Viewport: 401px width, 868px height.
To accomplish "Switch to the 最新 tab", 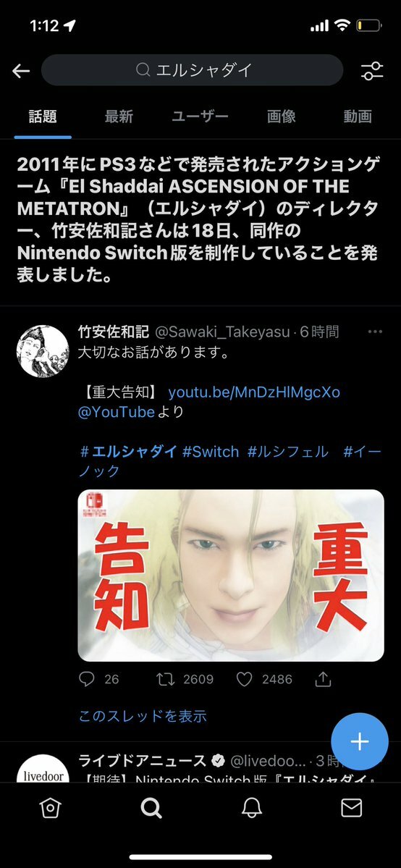I will click(119, 117).
